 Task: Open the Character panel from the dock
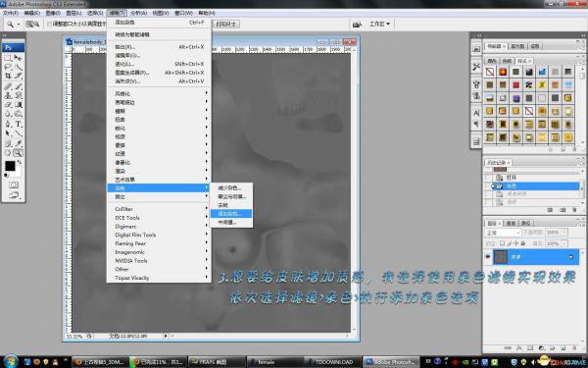pyautogui.click(x=476, y=112)
